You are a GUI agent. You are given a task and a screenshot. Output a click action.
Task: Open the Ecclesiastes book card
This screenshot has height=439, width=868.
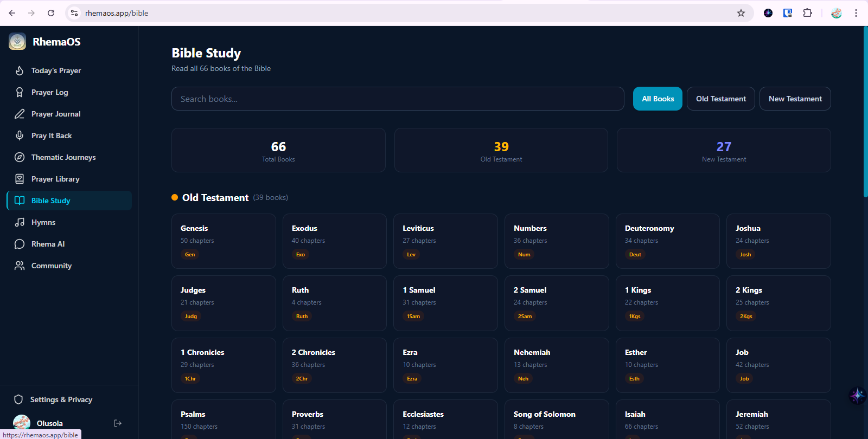click(x=445, y=419)
